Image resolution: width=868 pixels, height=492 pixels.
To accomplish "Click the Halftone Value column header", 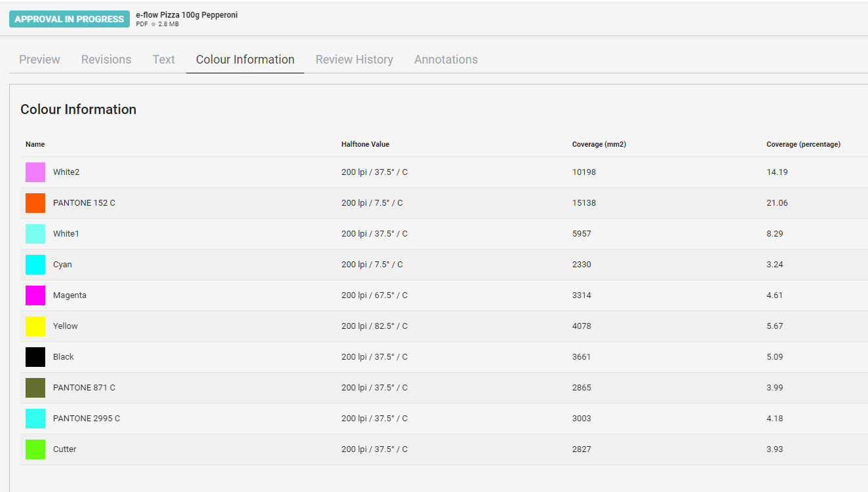I will [365, 144].
